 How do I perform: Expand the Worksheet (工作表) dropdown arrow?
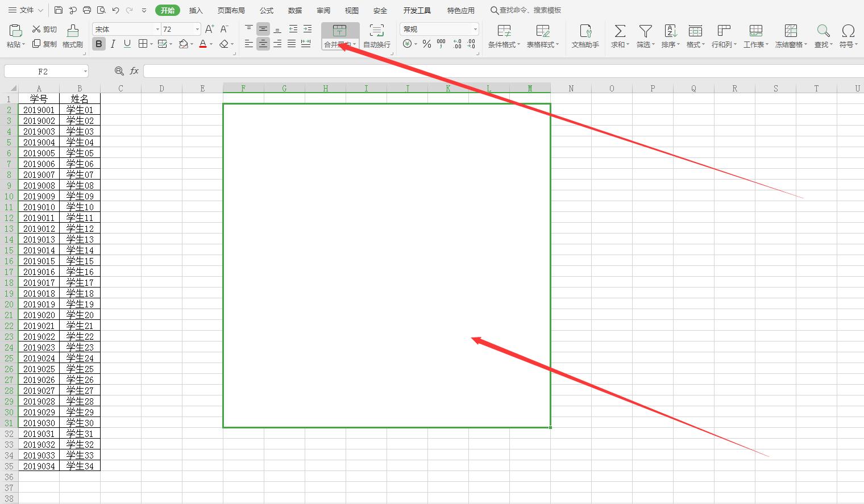(x=767, y=44)
